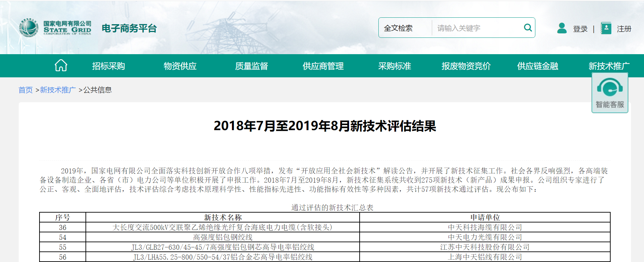
Task: Open the 采购标准 menu item
Action: coord(394,66)
